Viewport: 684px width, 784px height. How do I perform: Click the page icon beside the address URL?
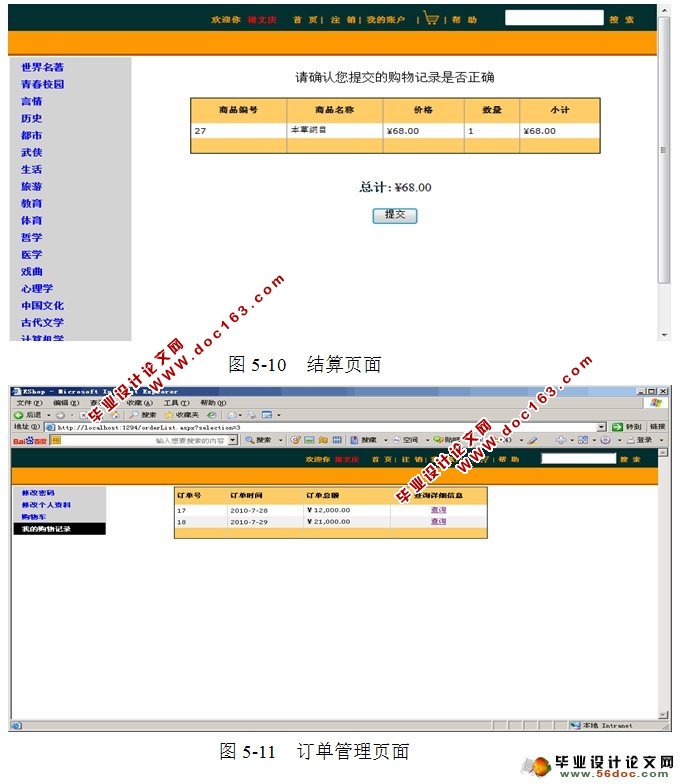(x=50, y=428)
